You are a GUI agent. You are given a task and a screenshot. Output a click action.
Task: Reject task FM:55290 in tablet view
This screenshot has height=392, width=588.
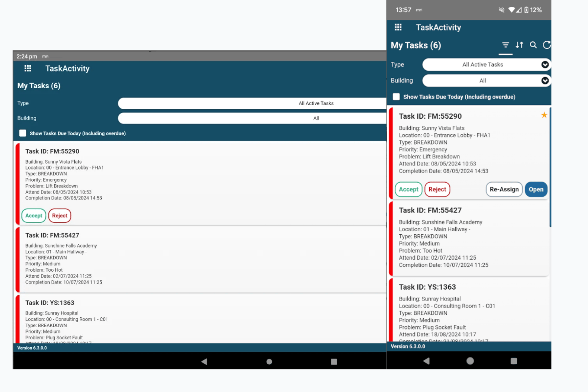coord(60,216)
